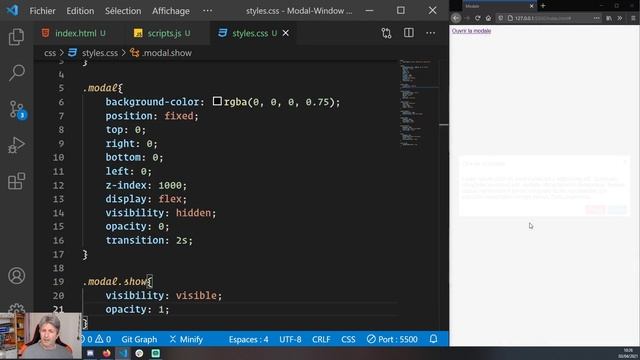Image resolution: width=640 pixels, height=360 pixels.
Task: Click 'transition: 2s;' on line 16
Action: pos(149,240)
